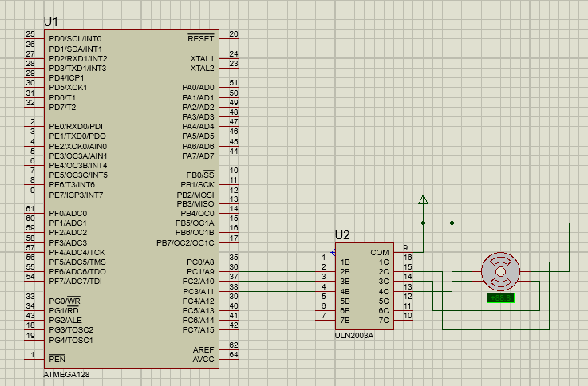The width and height of the screenshot is (588, 386).
Task: Click the 7C output pin of ULN2003A
Action: tap(383, 320)
